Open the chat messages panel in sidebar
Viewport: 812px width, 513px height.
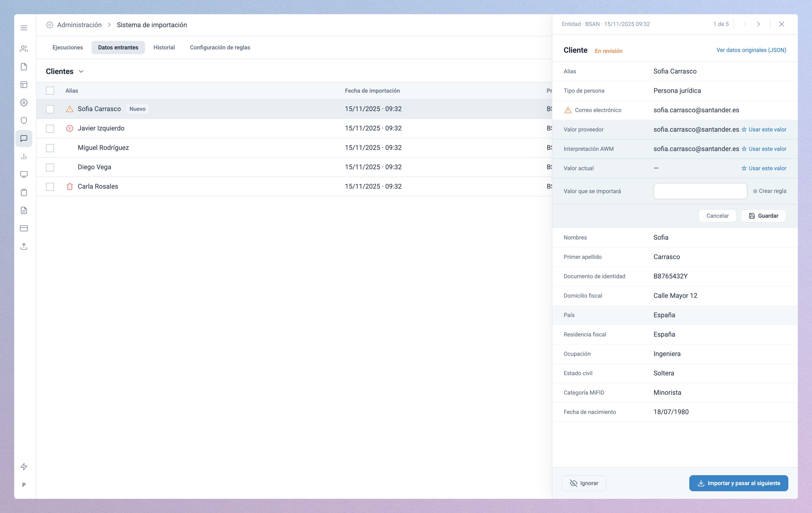(x=24, y=139)
